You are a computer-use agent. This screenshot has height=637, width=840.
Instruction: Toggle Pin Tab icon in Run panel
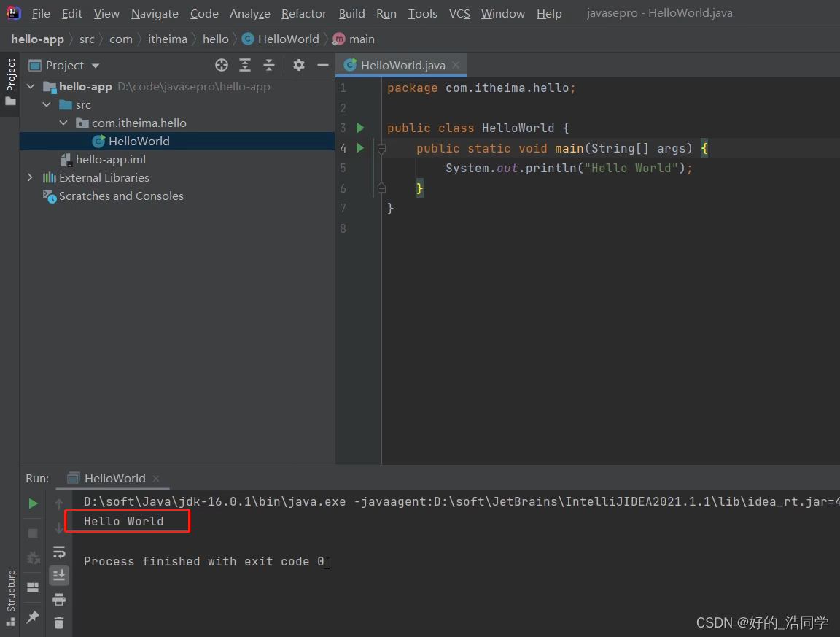[x=33, y=617]
